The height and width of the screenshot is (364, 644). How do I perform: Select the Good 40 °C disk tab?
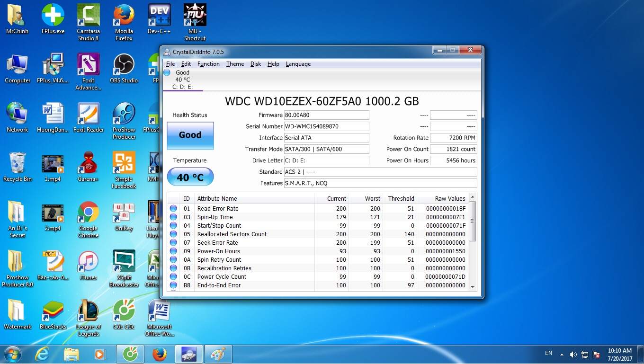(x=182, y=80)
